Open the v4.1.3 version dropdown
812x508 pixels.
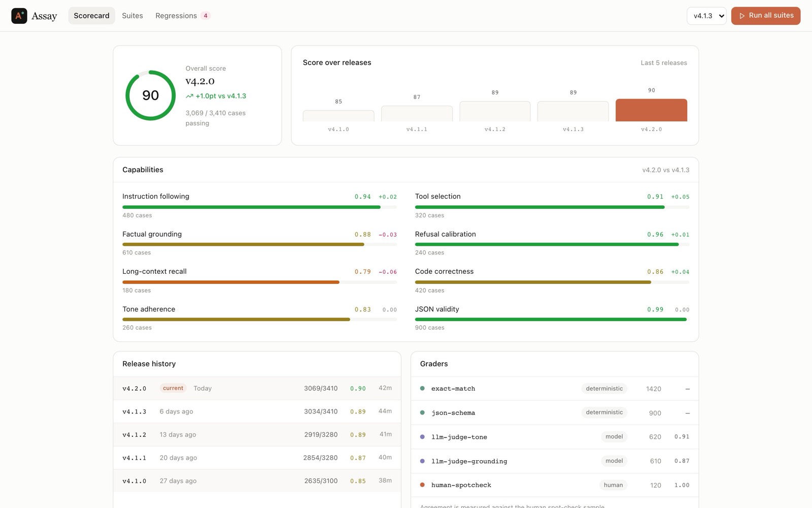pos(706,16)
